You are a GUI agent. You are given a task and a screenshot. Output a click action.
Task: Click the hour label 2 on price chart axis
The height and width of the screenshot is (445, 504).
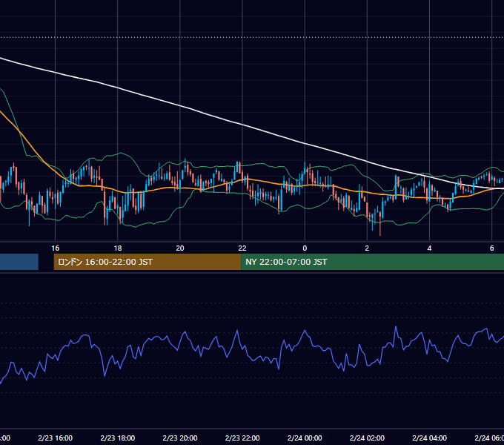point(367,248)
